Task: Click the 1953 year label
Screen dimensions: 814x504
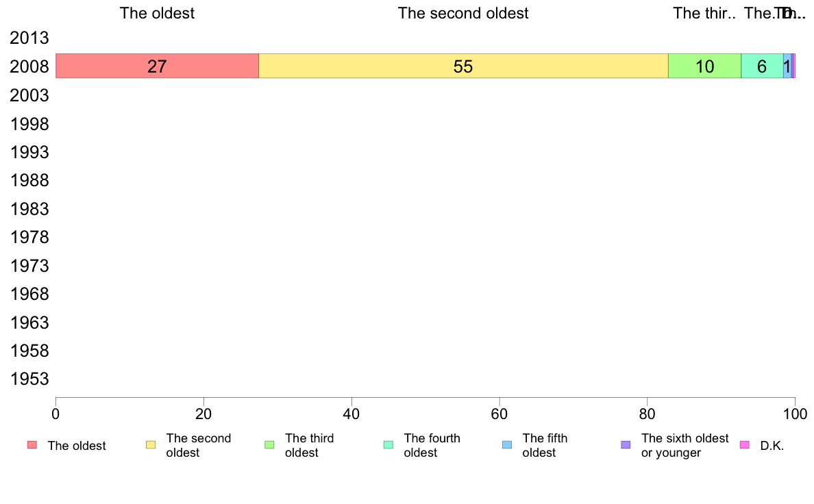Action: (x=29, y=379)
